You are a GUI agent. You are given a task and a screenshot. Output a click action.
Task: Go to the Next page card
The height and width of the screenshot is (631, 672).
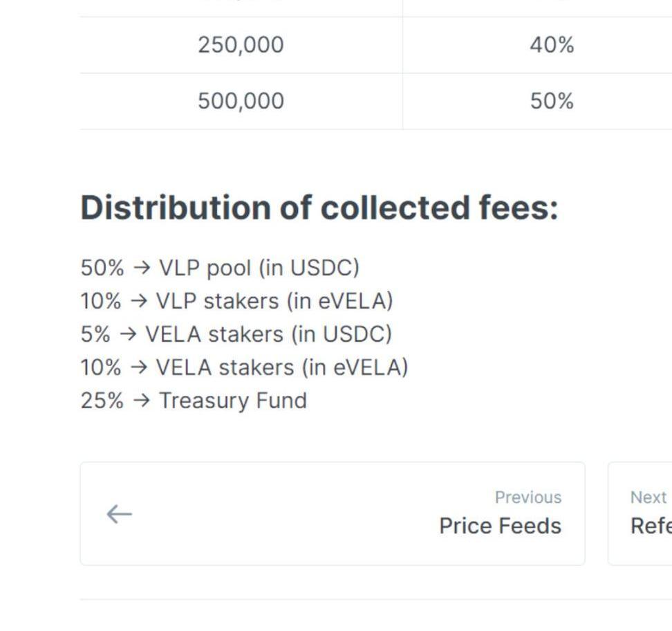click(640, 513)
